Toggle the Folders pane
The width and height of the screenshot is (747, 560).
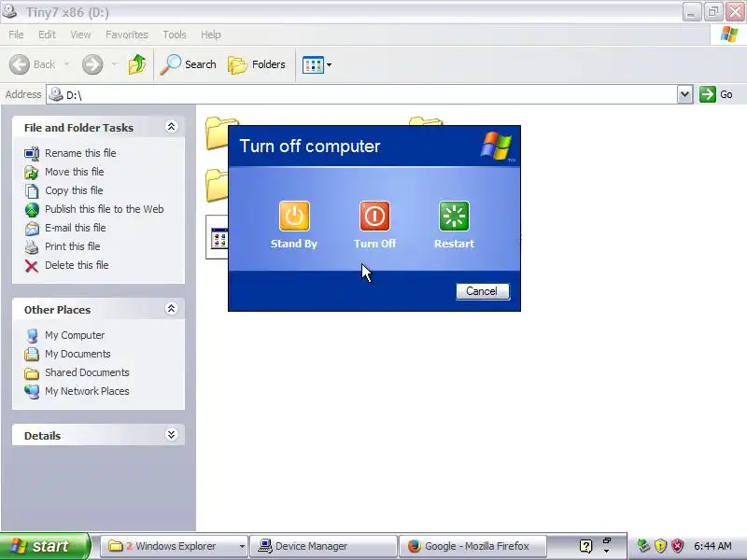click(x=257, y=64)
